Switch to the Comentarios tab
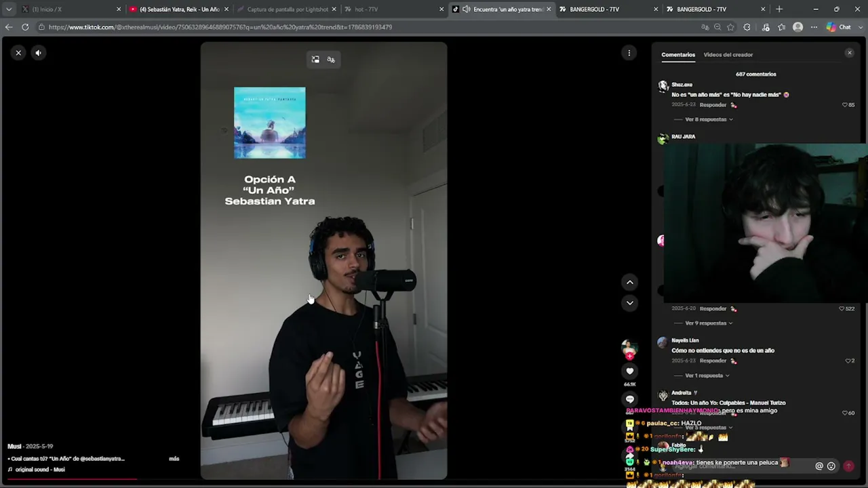This screenshot has width=868, height=488. click(678, 55)
